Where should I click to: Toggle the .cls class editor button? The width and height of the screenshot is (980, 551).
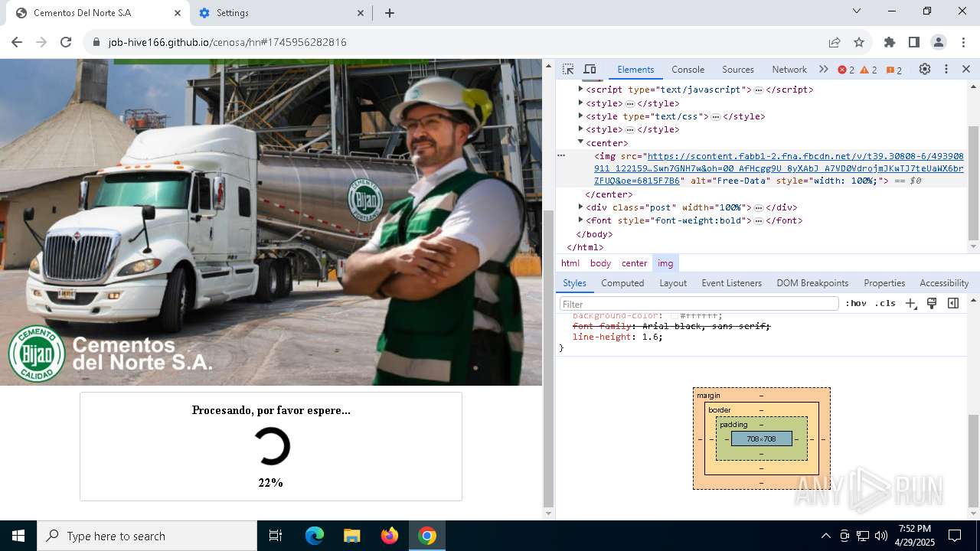(x=885, y=304)
